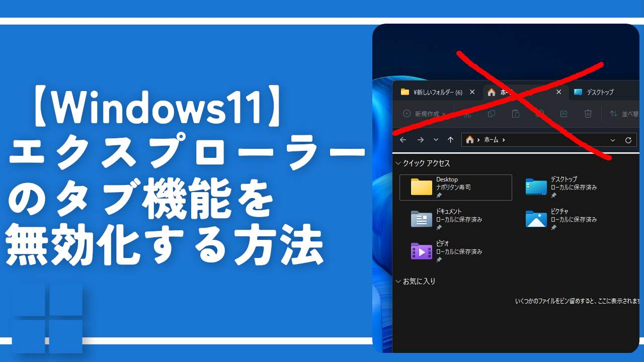Select the ピクチャ folder
Screen dimensions: 644x362
tap(562, 220)
